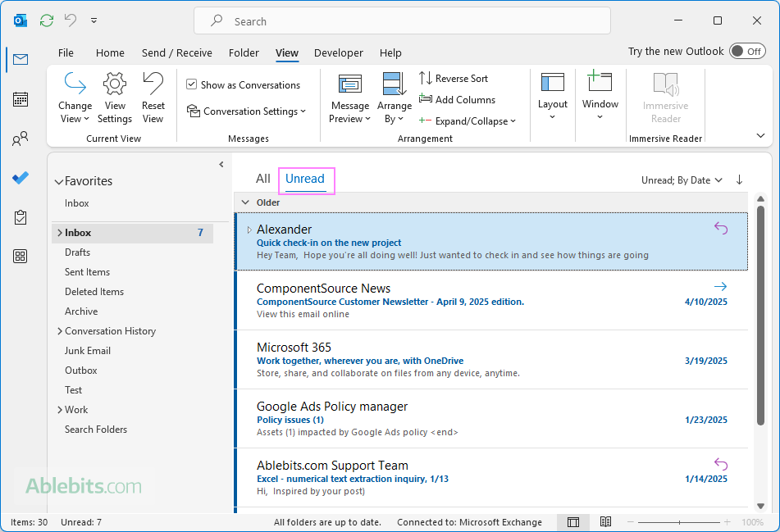This screenshot has width=780, height=532.
Task: Click the Add Columns icon
Action: (426, 99)
